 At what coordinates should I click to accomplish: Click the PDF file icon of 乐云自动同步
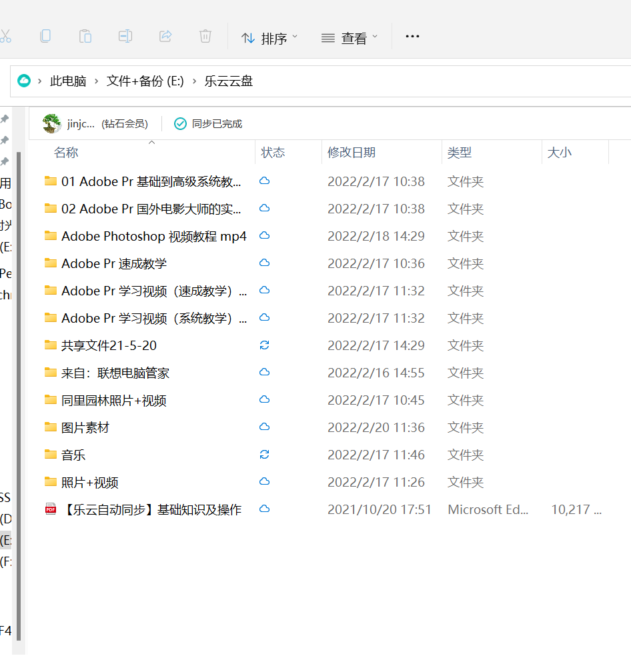tap(51, 509)
